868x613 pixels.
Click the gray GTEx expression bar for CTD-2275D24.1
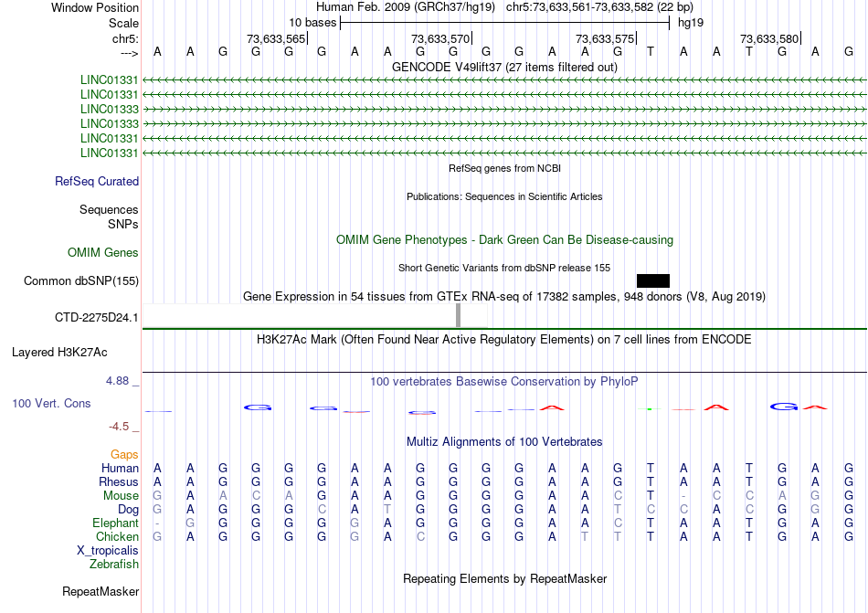458,315
